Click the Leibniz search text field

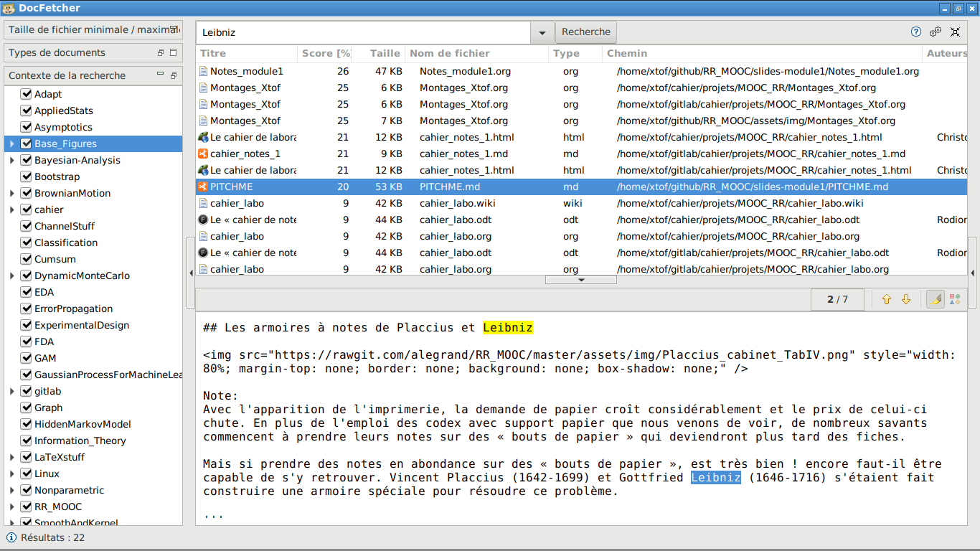pos(362,32)
